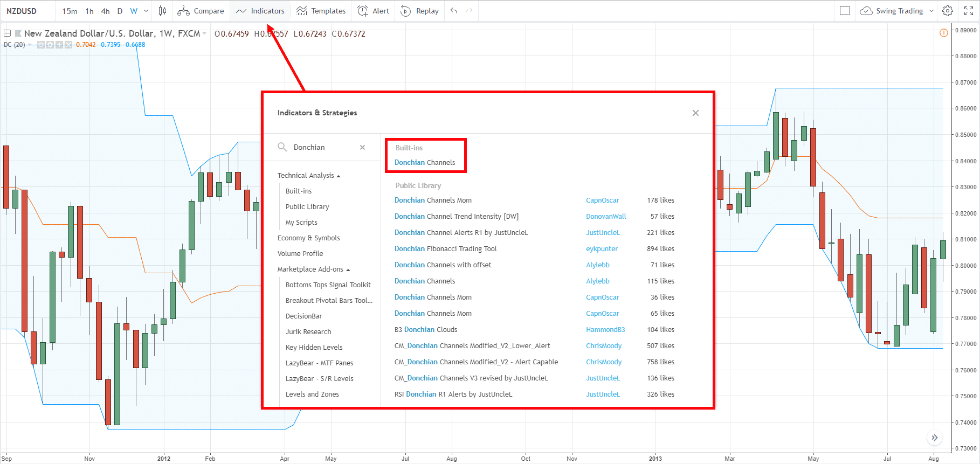Undo the last chart action
980x464 pixels.
[454, 11]
